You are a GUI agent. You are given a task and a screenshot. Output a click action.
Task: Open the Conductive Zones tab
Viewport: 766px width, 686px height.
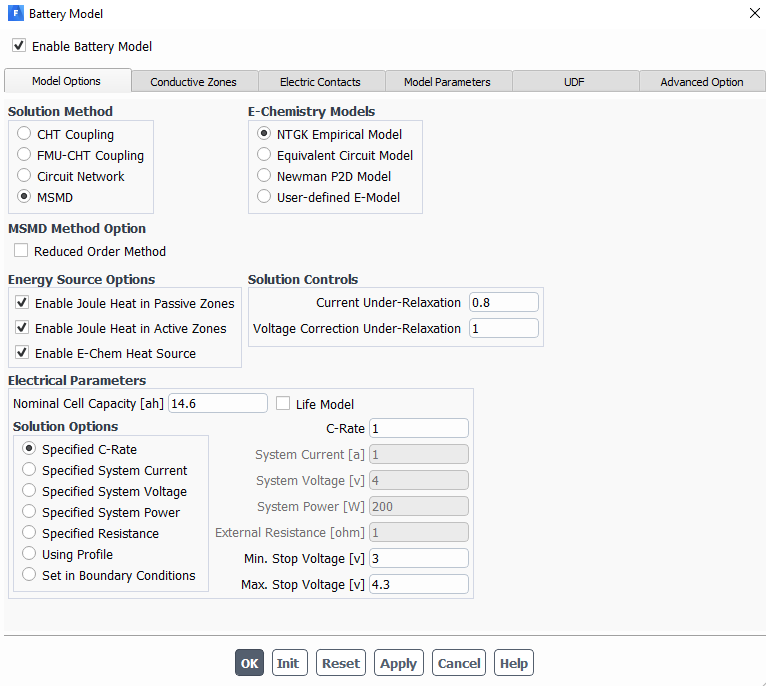point(193,82)
